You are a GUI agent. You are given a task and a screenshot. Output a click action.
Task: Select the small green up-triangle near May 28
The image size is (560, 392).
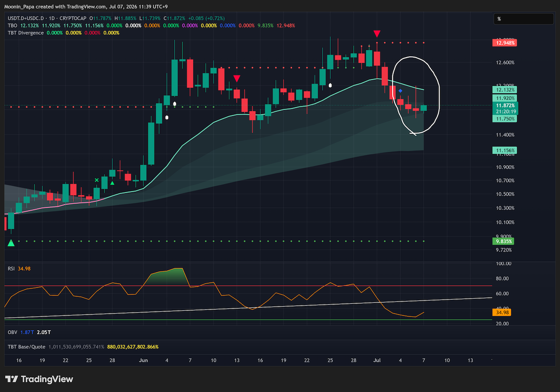pos(112,183)
